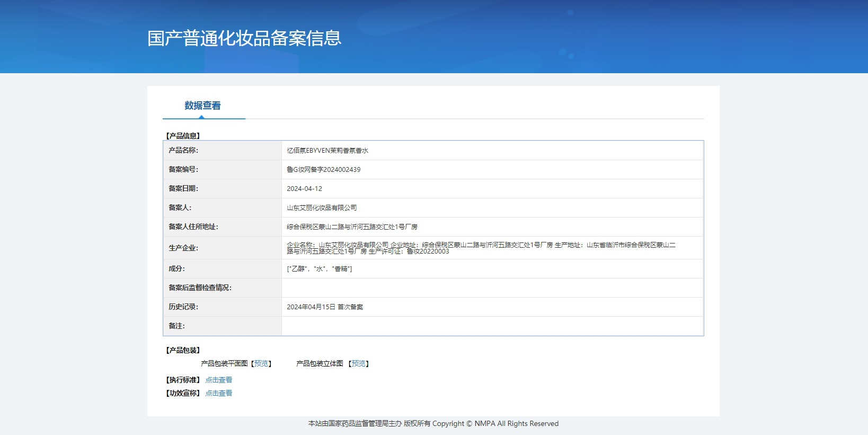Click the empty 备注 value cell
This screenshot has height=435, width=868.
coord(492,326)
